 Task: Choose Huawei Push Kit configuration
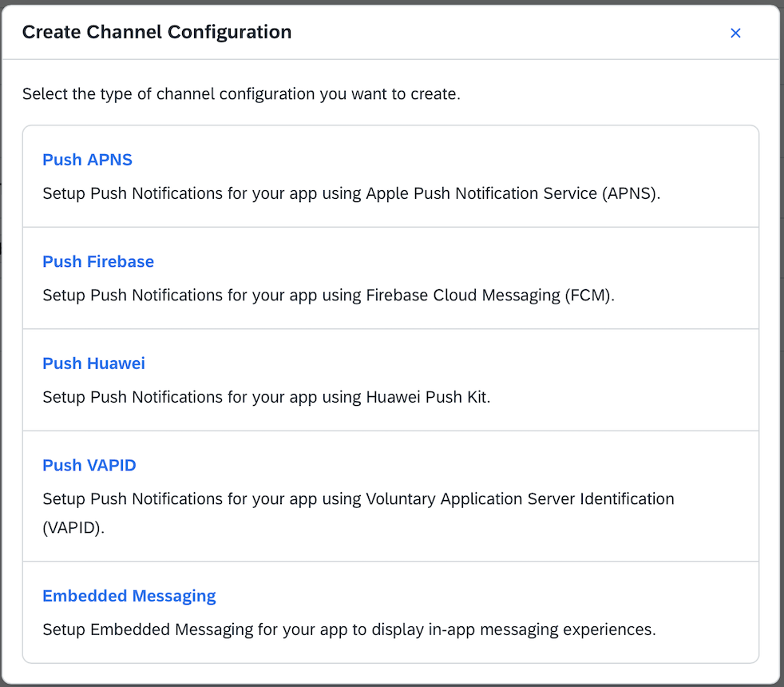coord(93,363)
